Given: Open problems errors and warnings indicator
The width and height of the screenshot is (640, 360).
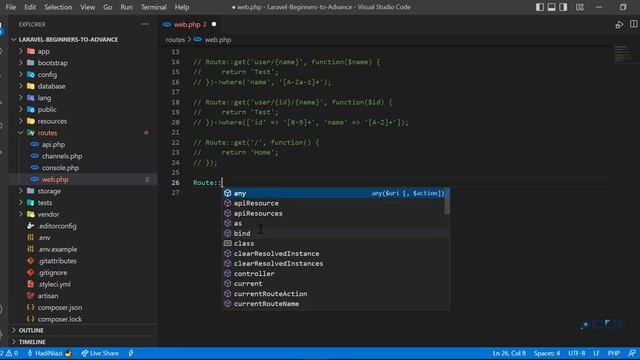Looking at the screenshot, I should point(9,353).
